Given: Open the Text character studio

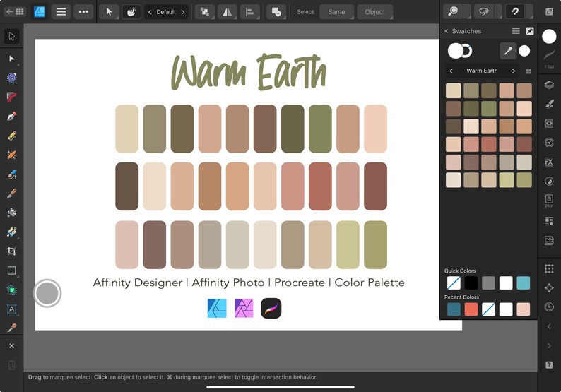Looking at the screenshot, I should tap(549, 201).
